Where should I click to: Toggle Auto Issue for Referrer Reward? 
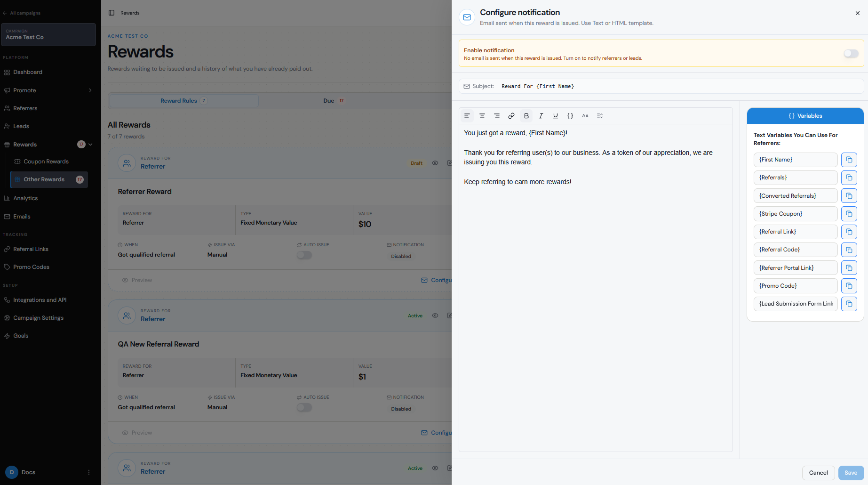(x=304, y=255)
